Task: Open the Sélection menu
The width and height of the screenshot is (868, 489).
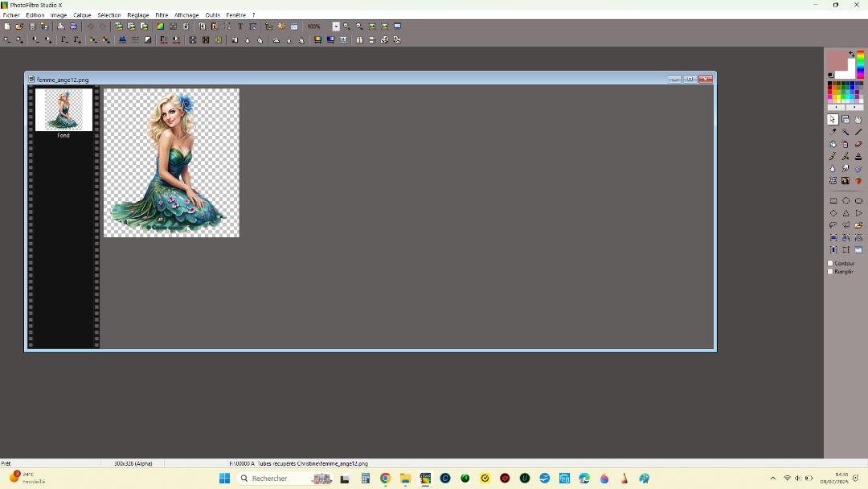Action: click(109, 15)
